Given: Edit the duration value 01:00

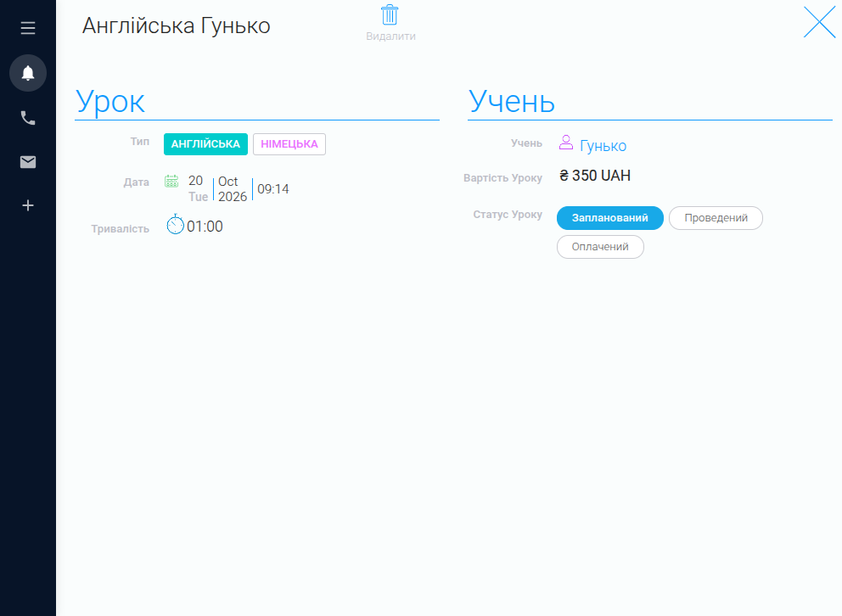Looking at the screenshot, I should (x=205, y=227).
